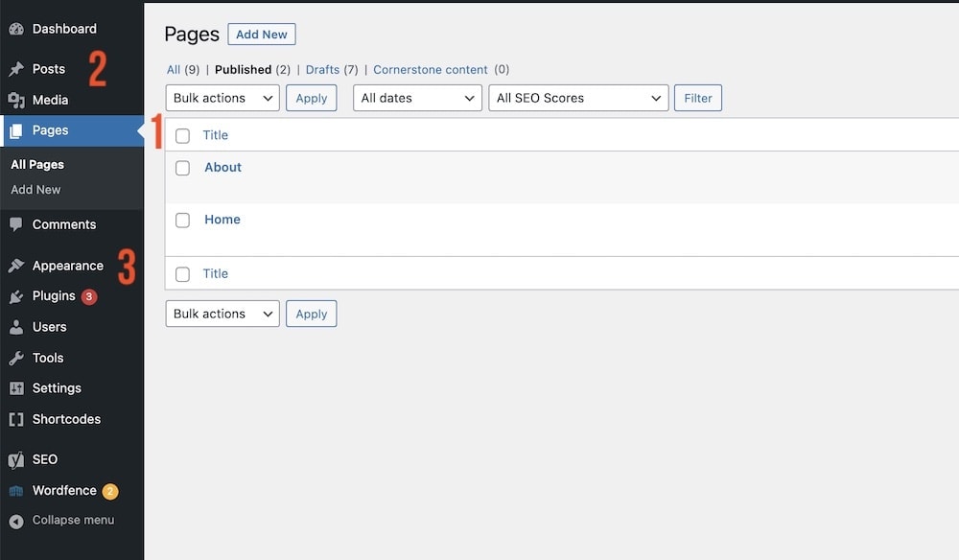Viewport: 959px width, 560px height.
Task: Tick the select-all checkbox in table footer
Action: pyautogui.click(x=182, y=274)
